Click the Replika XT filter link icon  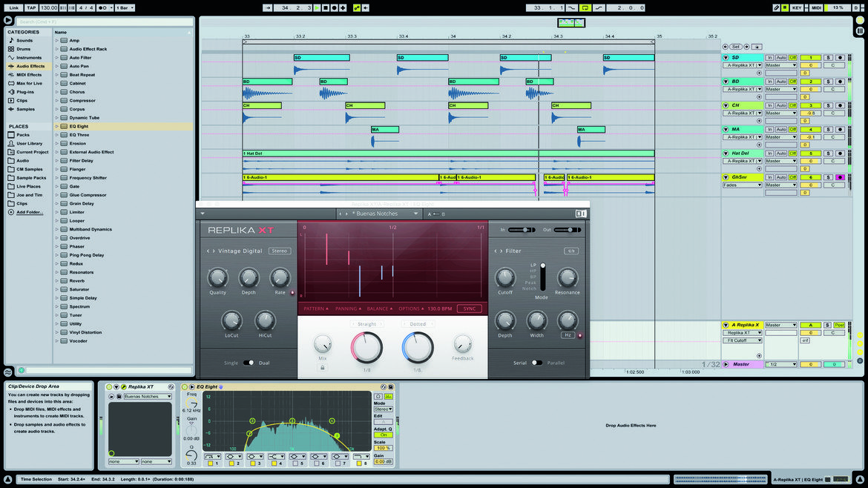click(x=571, y=251)
